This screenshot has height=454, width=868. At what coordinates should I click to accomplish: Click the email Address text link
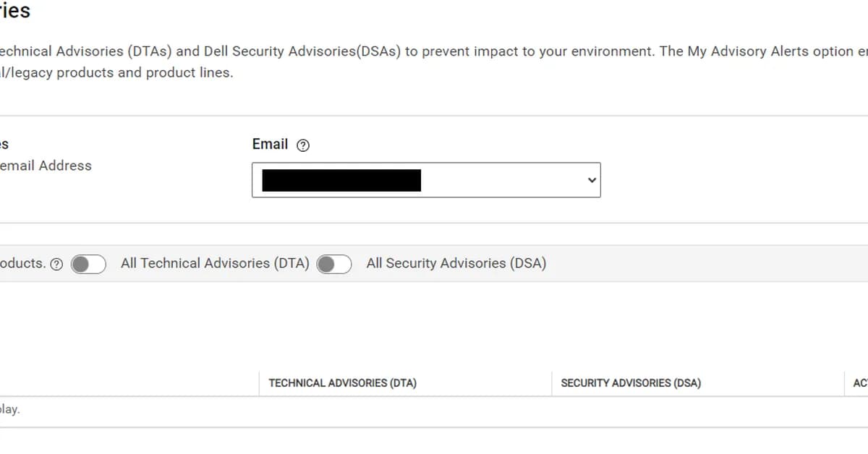pos(46,166)
